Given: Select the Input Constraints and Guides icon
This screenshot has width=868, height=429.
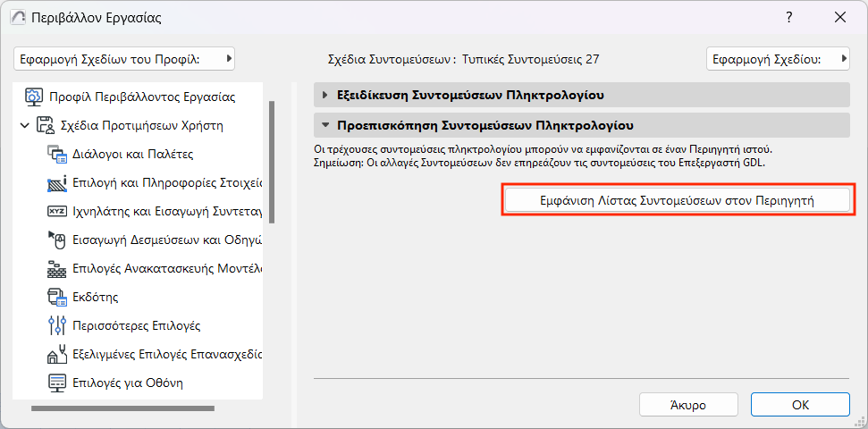Looking at the screenshot, I should click(x=57, y=240).
